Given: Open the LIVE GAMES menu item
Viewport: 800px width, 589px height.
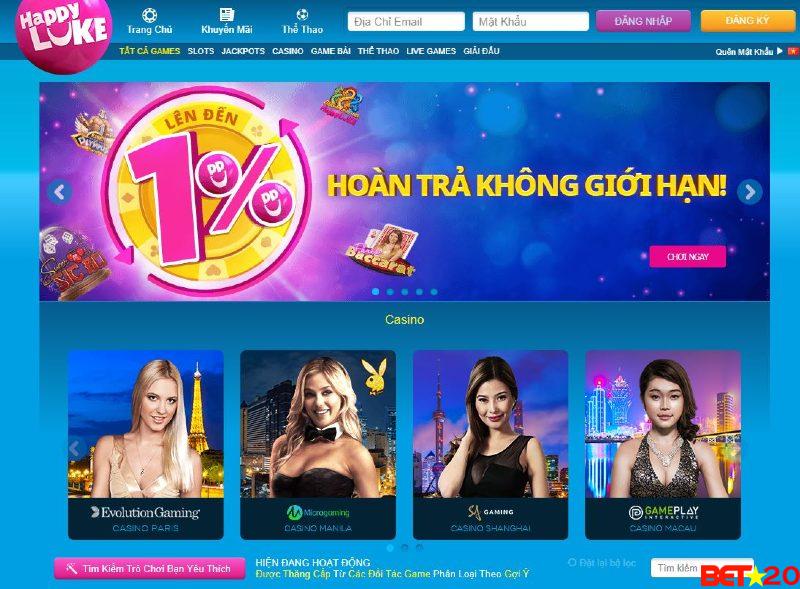Looking at the screenshot, I should 431,51.
